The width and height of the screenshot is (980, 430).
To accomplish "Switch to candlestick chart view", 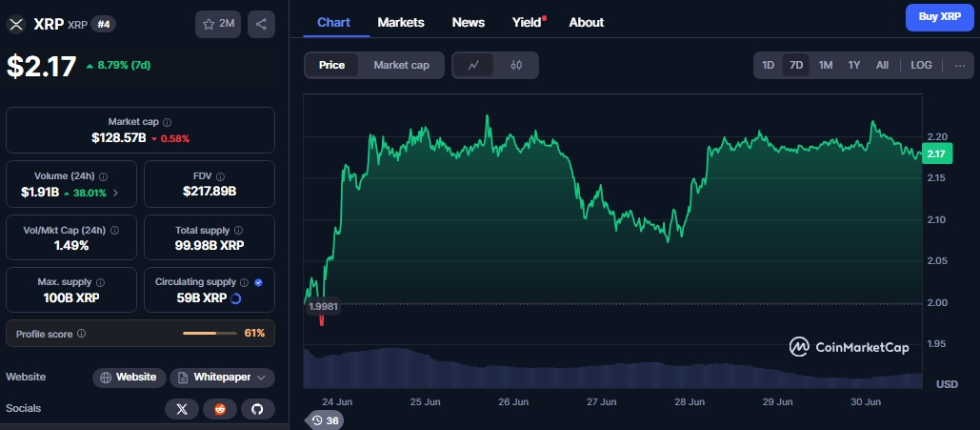I will tap(516, 65).
